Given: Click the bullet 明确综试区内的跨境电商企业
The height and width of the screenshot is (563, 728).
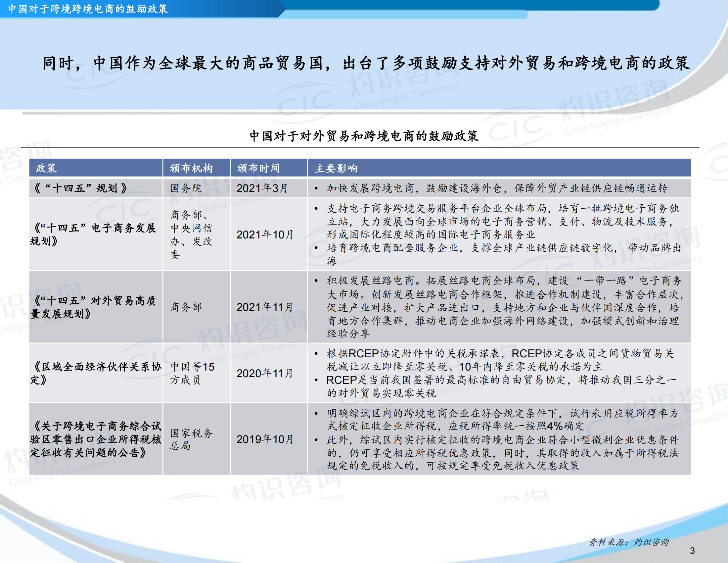Looking at the screenshot, I should click(503, 420).
